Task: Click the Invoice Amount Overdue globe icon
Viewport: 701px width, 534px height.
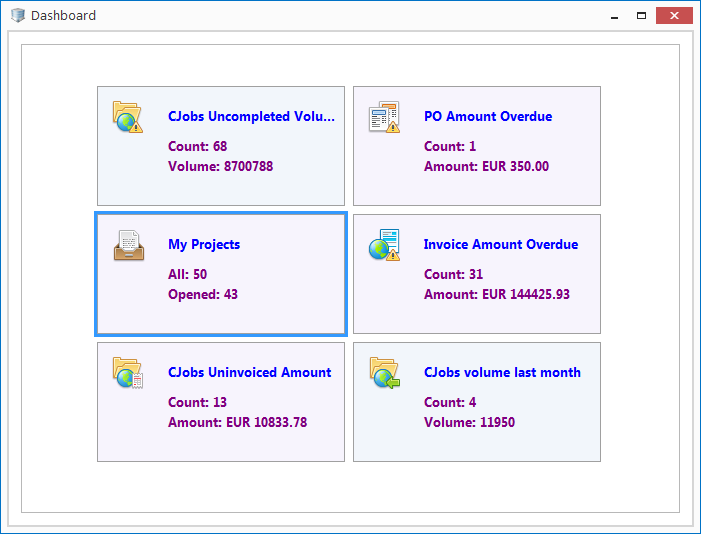Action: click(384, 245)
